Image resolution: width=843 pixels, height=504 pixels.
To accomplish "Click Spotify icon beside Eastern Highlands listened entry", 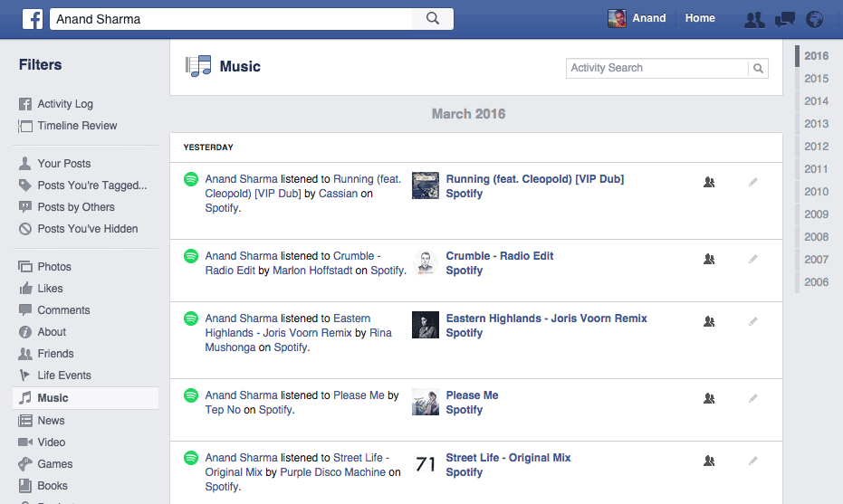I will [191, 319].
